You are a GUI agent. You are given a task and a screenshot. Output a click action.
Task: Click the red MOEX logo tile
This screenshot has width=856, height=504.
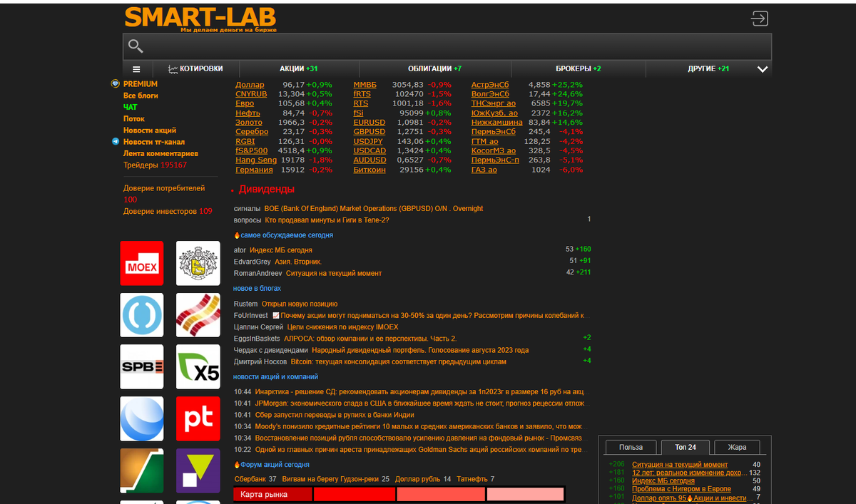pyautogui.click(x=141, y=263)
